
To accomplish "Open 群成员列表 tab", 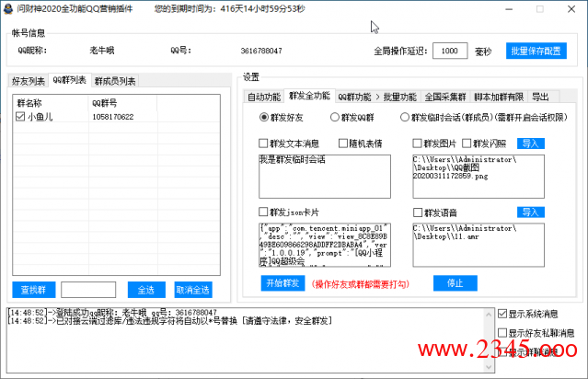I will coord(115,81).
